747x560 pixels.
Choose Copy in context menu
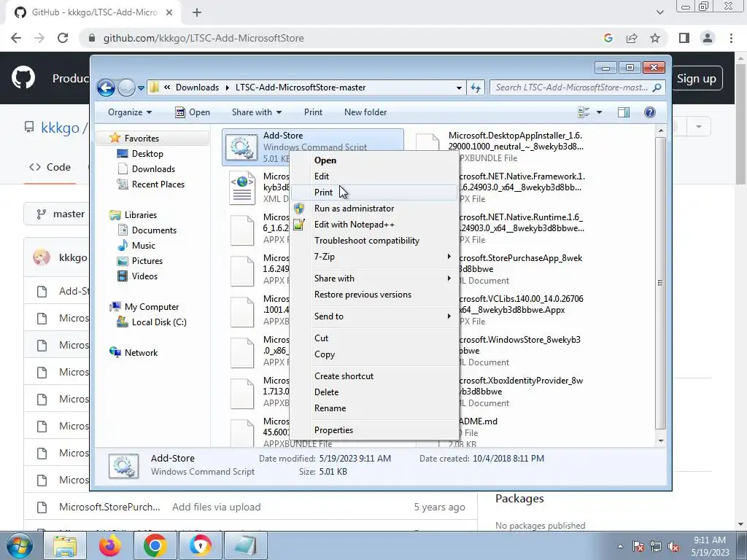(x=373, y=354)
